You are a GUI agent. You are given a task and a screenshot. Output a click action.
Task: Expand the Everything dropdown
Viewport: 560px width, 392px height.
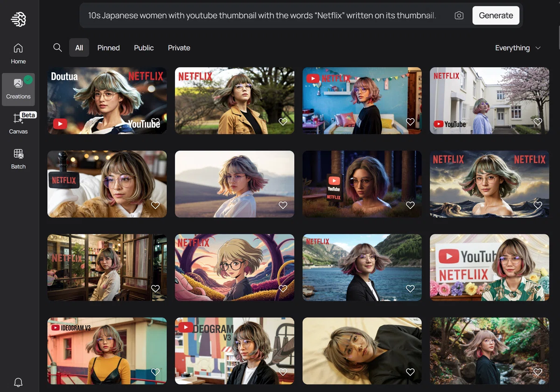click(518, 48)
